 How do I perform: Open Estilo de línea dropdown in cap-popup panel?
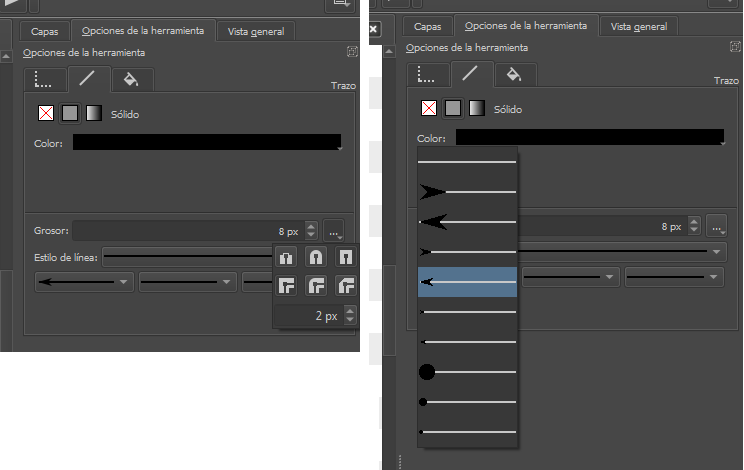click(187, 257)
